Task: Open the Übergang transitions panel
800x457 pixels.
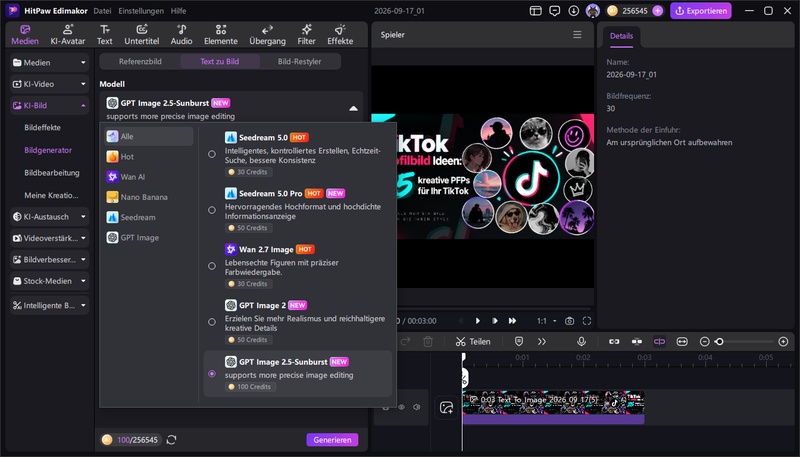Action: 267,35
